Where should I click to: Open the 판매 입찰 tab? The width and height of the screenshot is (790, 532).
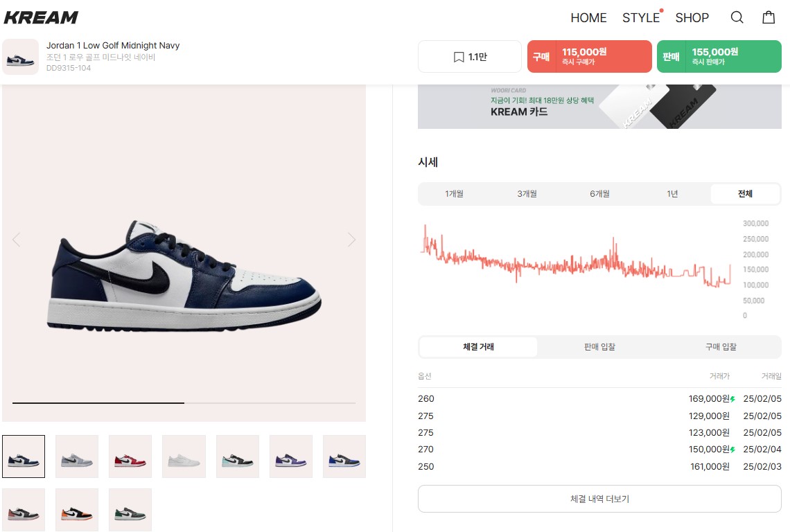[x=599, y=346]
